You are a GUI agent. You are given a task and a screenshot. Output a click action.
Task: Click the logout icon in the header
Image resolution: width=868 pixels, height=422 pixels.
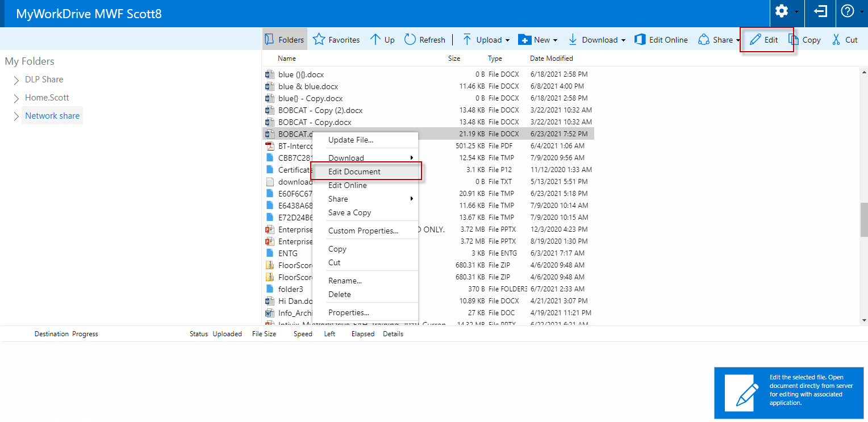820,12
